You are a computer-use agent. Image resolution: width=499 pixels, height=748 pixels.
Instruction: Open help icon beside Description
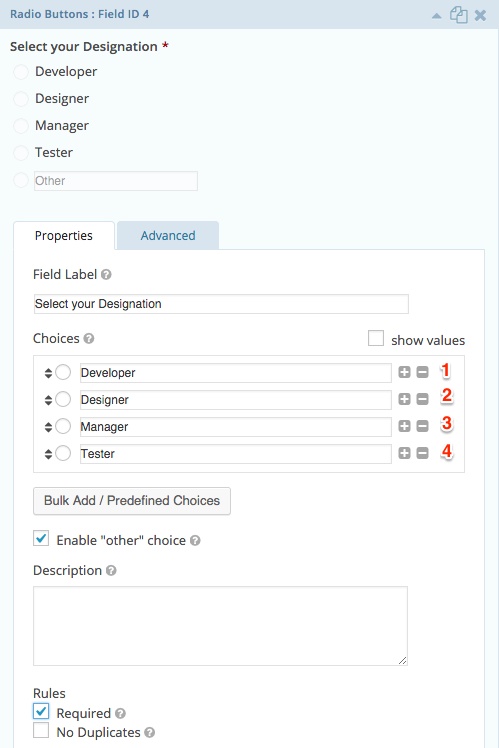[x=111, y=571]
